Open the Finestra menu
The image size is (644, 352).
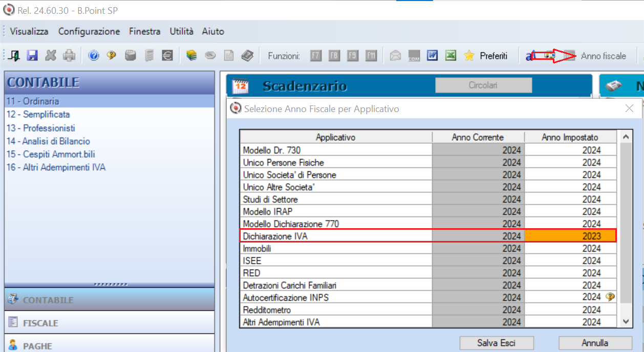(x=145, y=31)
